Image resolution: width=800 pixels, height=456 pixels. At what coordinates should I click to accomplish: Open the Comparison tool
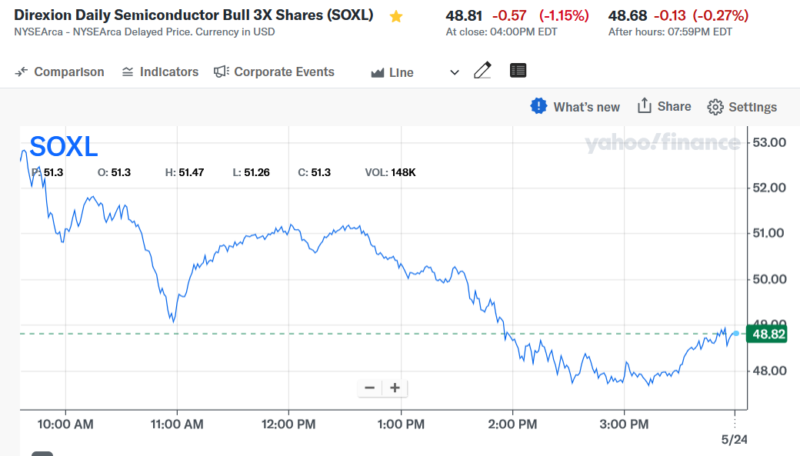pyautogui.click(x=60, y=72)
